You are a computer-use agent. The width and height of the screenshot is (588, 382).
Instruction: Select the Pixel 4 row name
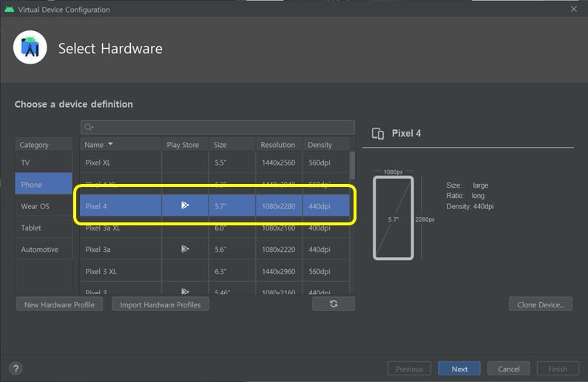click(96, 206)
